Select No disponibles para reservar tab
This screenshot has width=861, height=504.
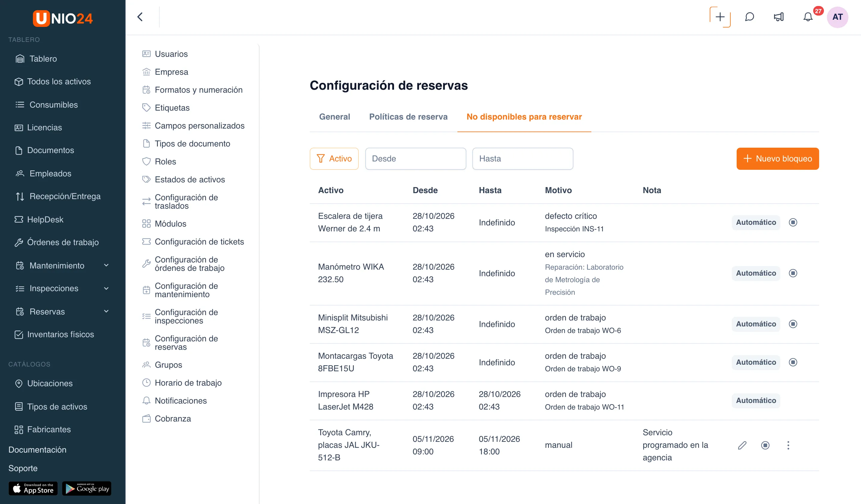coord(524,117)
